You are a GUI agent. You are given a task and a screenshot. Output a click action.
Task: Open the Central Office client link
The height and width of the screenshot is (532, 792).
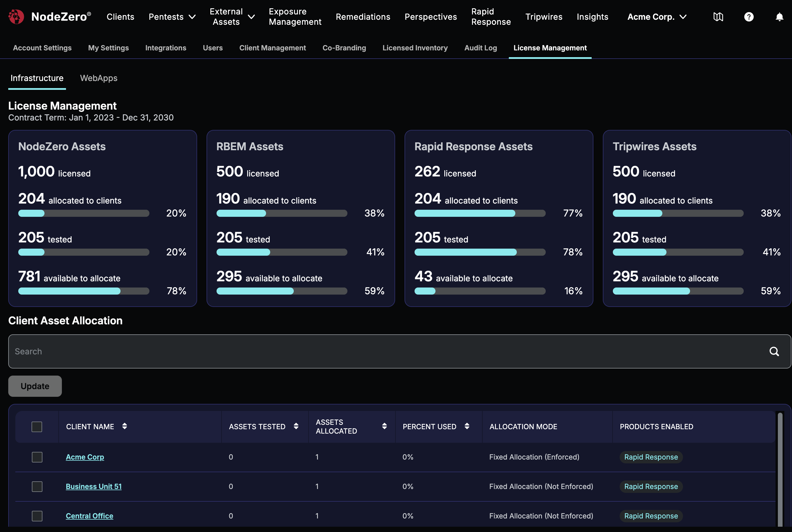click(x=90, y=516)
